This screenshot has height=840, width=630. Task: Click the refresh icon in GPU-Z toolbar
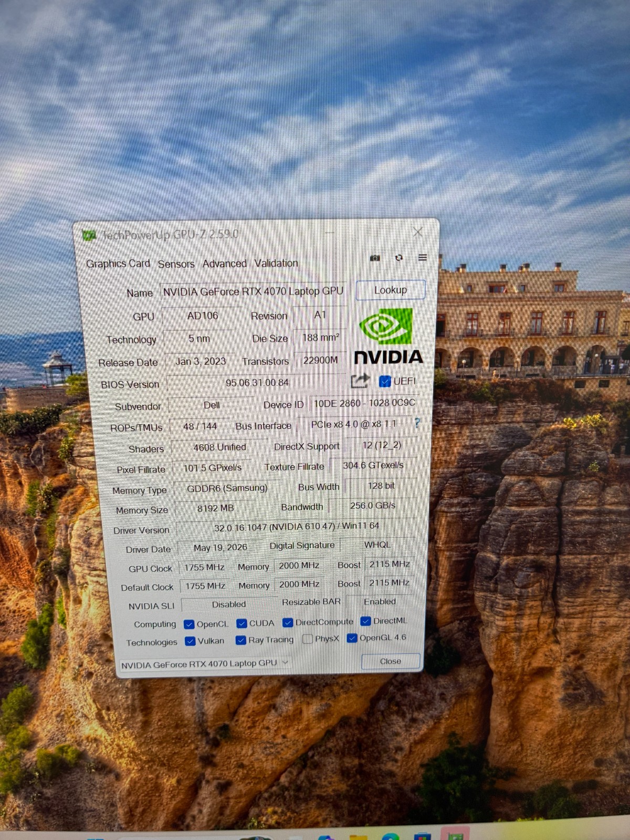(x=399, y=258)
